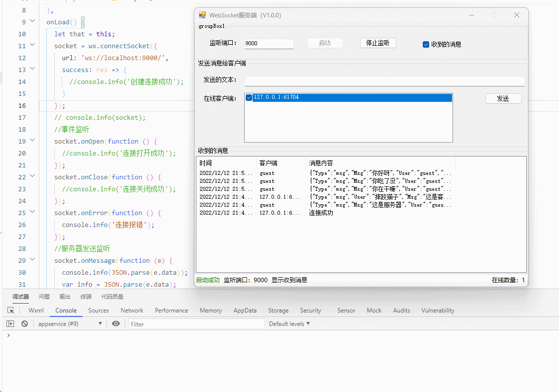Click the eye live expression icon
Image resolution: width=559 pixels, height=392 pixels.
(x=116, y=323)
